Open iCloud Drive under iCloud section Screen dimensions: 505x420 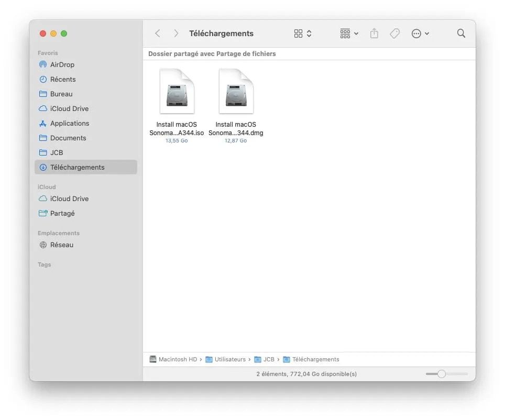(86, 198)
